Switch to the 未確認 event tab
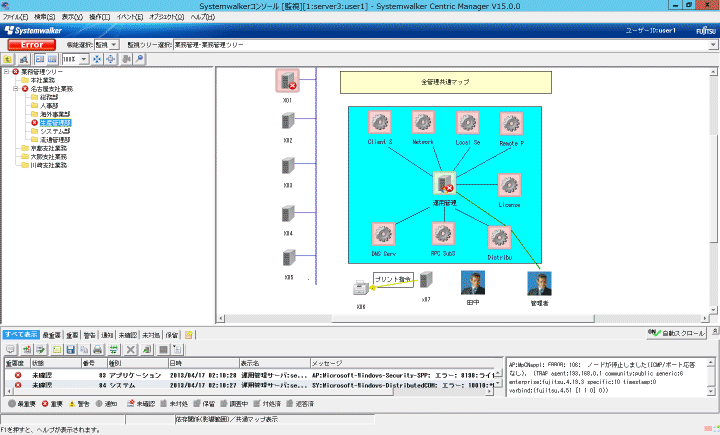This screenshot has height=435, width=720. (126, 334)
